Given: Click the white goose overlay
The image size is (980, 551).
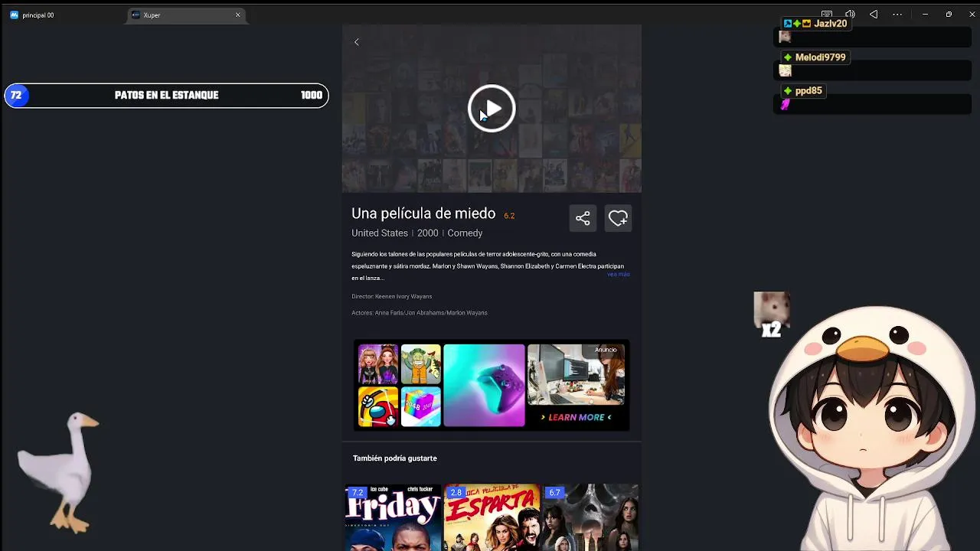Looking at the screenshot, I should point(60,472).
